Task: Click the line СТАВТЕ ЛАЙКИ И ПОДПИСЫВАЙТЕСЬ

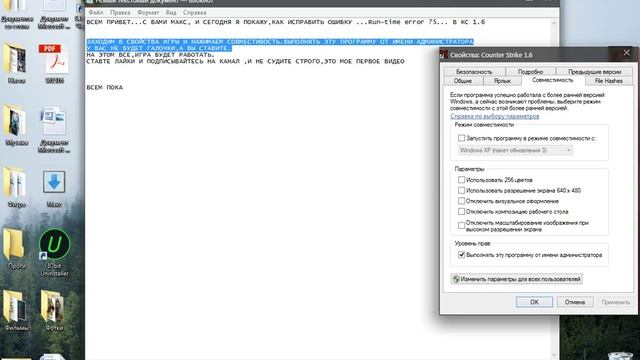Action: tap(245, 61)
